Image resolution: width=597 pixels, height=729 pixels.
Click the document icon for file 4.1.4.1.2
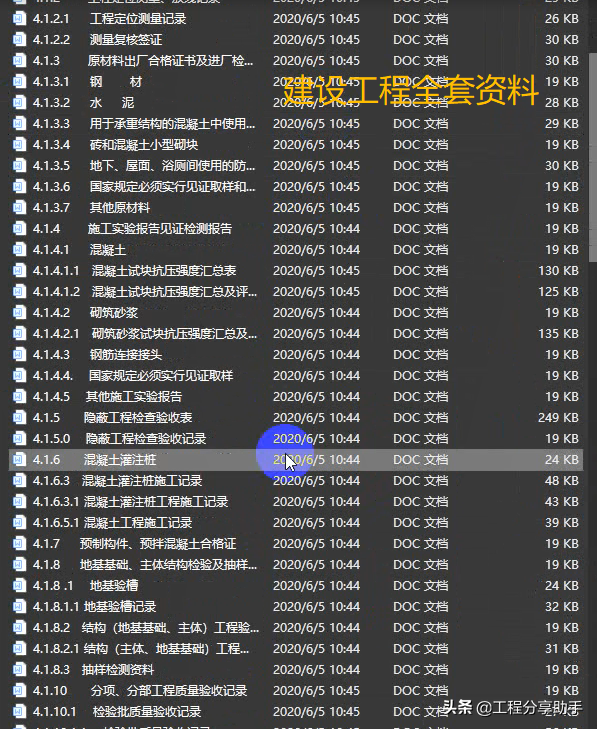click(19, 292)
